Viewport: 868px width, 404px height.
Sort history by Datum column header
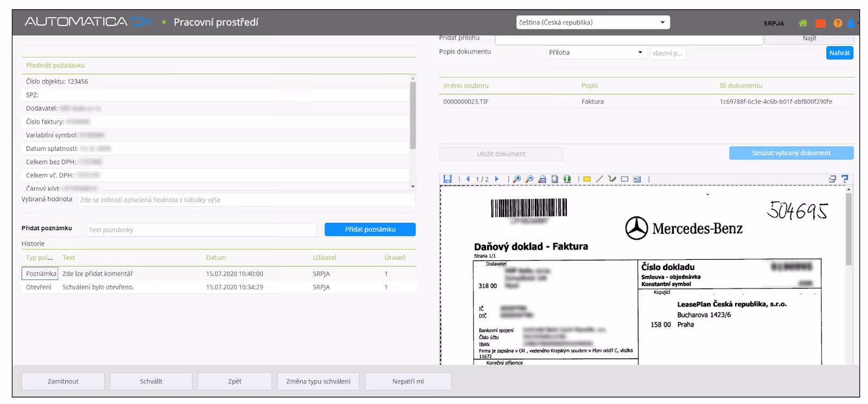pyautogui.click(x=216, y=258)
